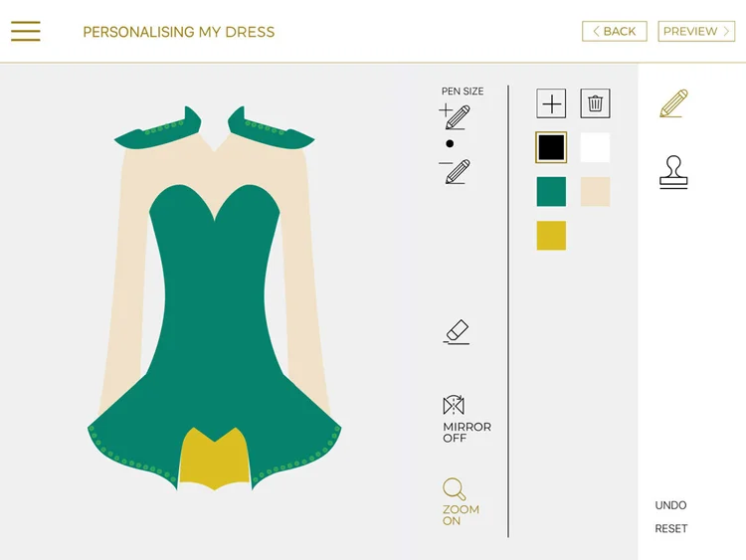The height and width of the screenshot is (560, 746).
Task: Pick the green colour swatch
Action: [x=551, y=191]
